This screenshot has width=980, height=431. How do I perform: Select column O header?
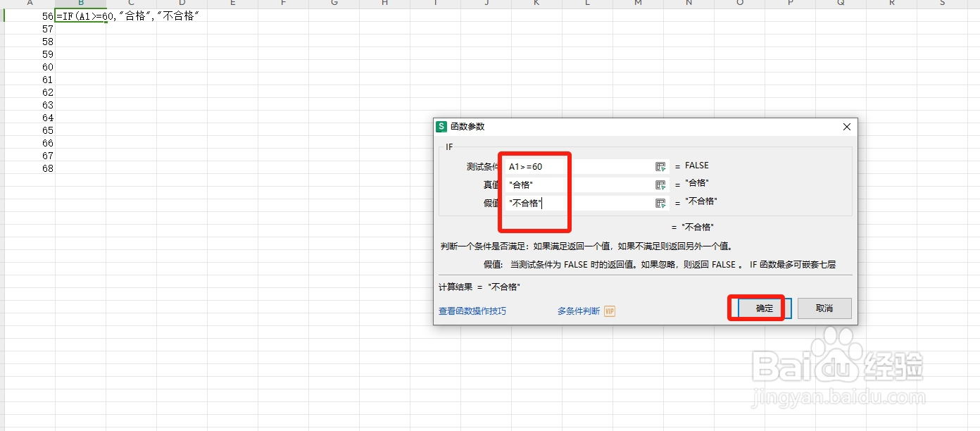(740, 4)
